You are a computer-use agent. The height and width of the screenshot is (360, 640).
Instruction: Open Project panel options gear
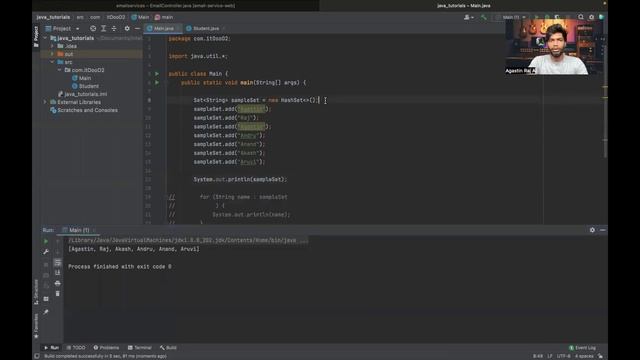127,29
